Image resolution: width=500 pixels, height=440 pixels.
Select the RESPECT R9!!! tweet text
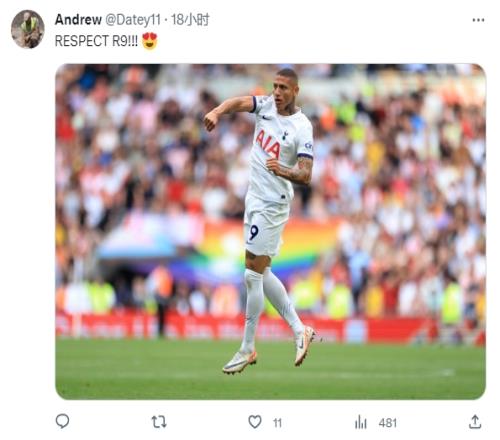click(x=96, y=41)
